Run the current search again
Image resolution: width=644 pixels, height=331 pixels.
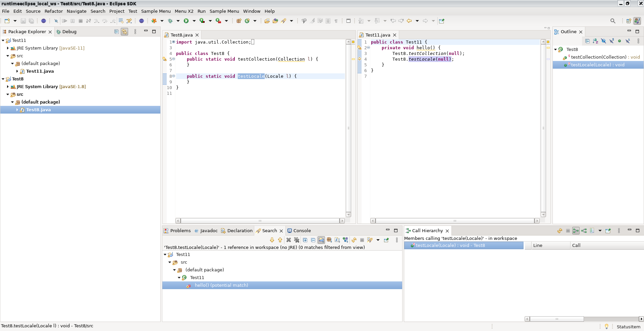click(x=354, y=240)
